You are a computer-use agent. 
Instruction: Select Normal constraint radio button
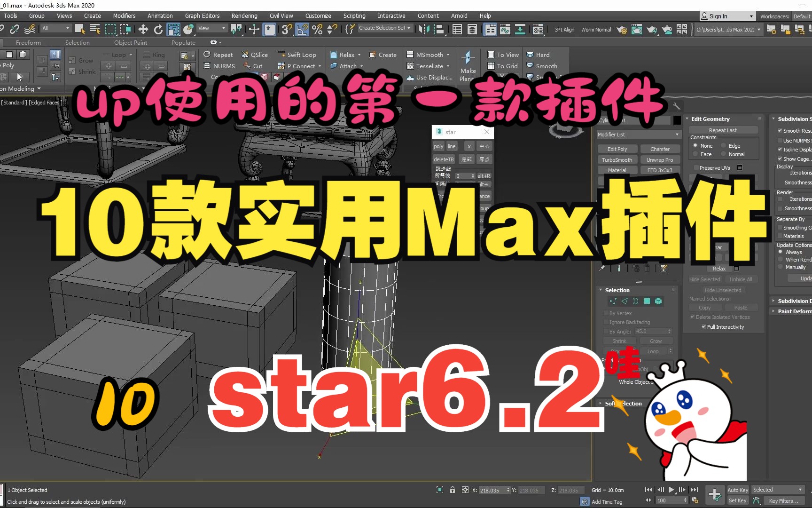724,154
